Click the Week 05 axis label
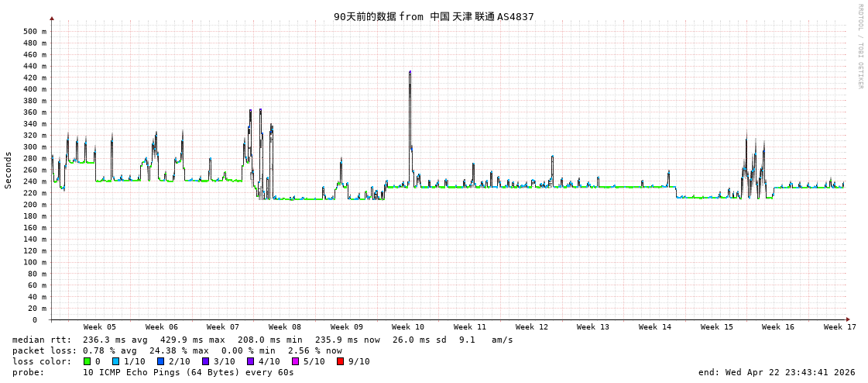Image resolution: width=868 pixels, height=383 pixels. [x=100, y=327]
